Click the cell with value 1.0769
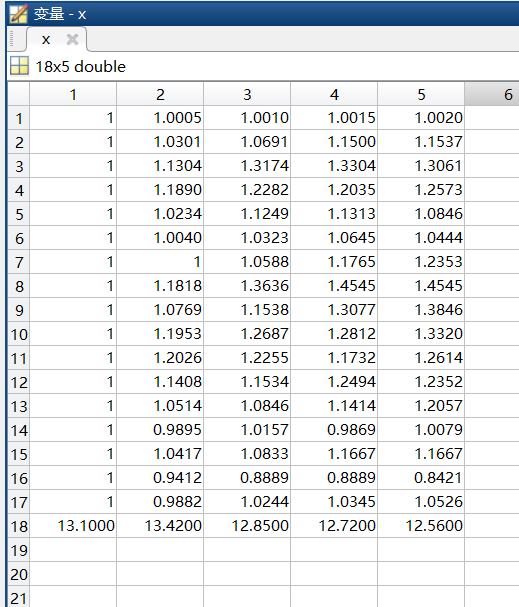This screenshot has height=607, width=519. click(x=160, y=310)
